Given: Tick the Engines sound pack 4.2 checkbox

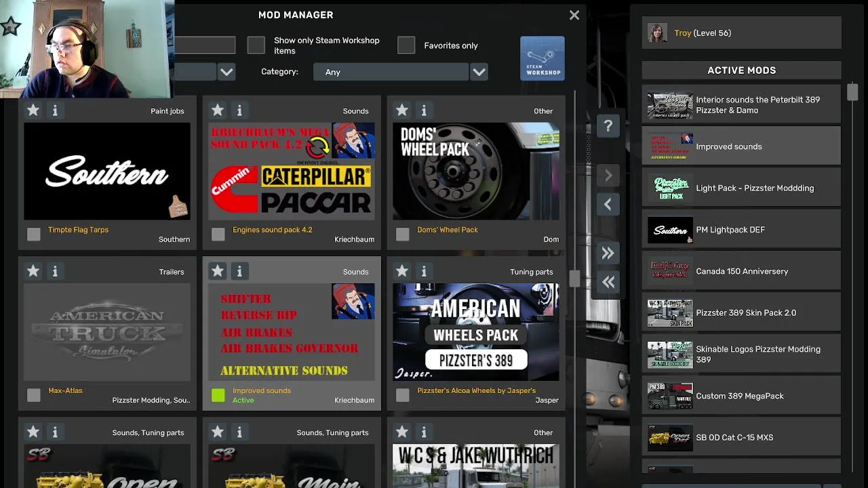Looking at the screenshot, I should click(x=218, y=234).
